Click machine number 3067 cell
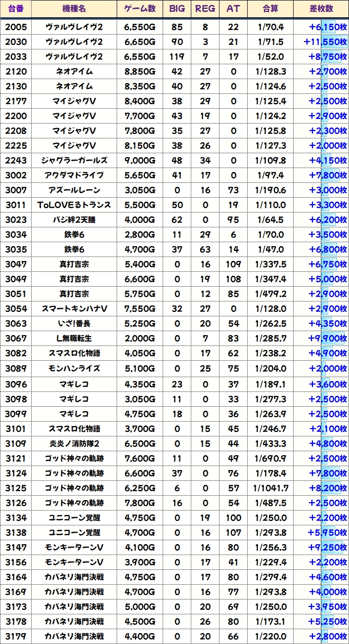349x644 pixels. coord(16,339)
